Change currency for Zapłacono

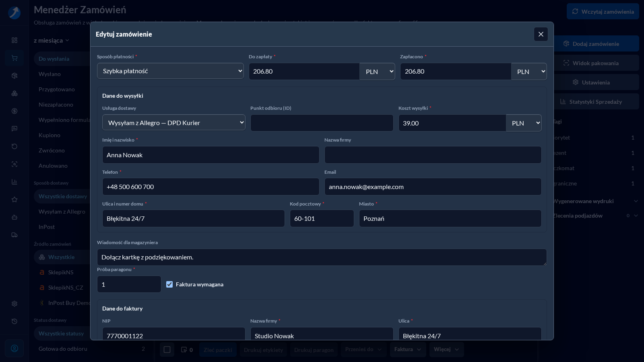[x=529, y=72]
